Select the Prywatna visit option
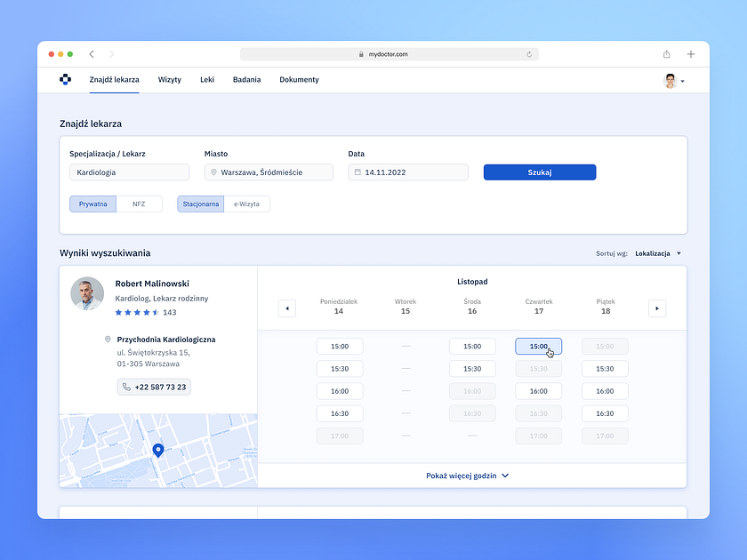Viewport: 747px width, 560px height. 92,204
